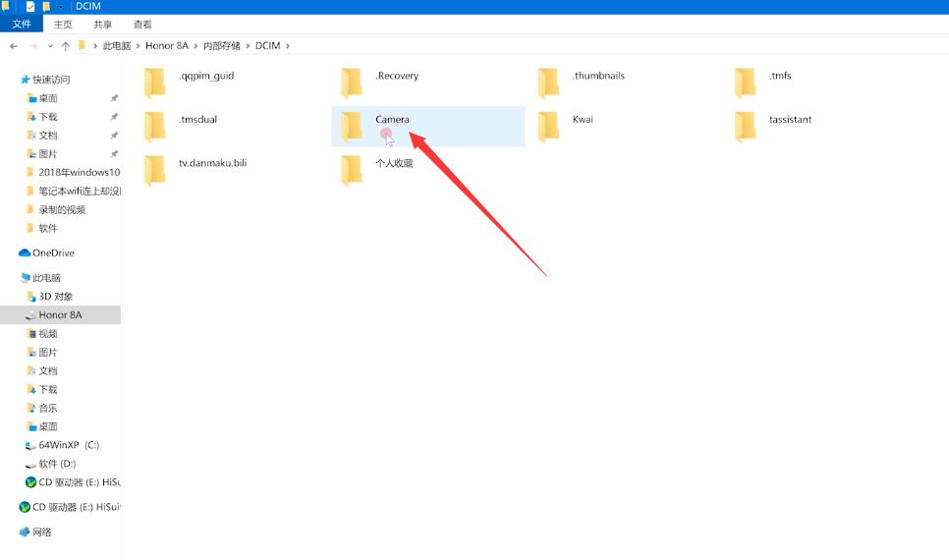Select the tv.danmaku.bili folder icon
949x560 pixels.
(155, 170)
